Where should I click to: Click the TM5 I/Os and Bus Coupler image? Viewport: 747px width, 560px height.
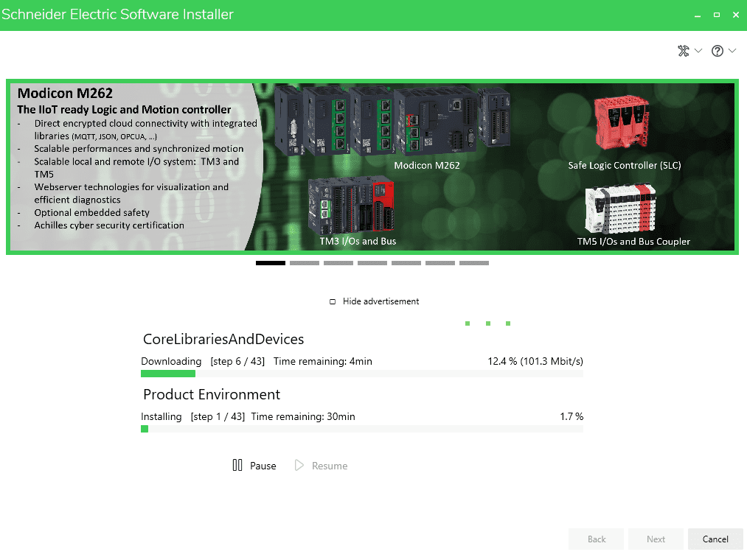coord(620,208)
